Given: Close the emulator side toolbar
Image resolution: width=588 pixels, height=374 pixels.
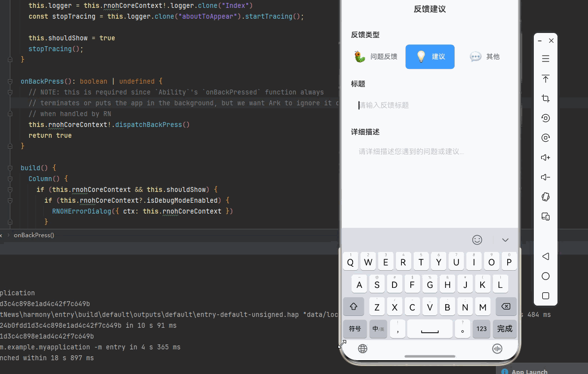Looking at the screenshot, I should pos(551,40).
